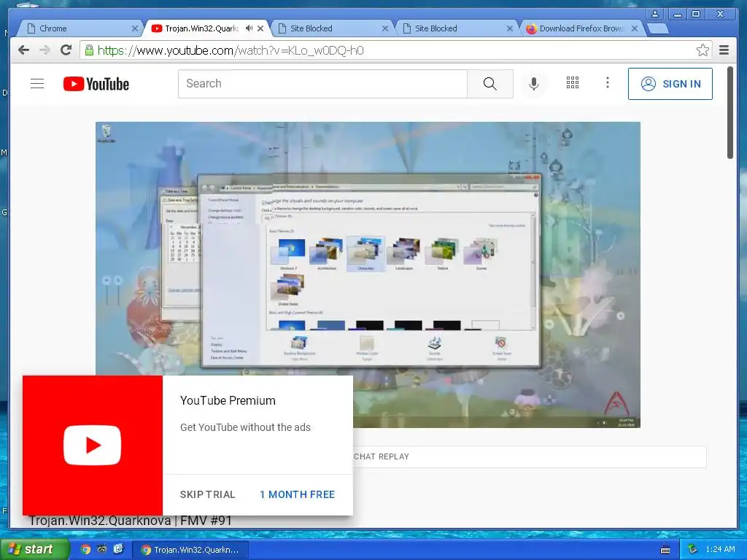Click the browser forward arrow
Screen dimensions: 747x560
click(x=44, y=50)
